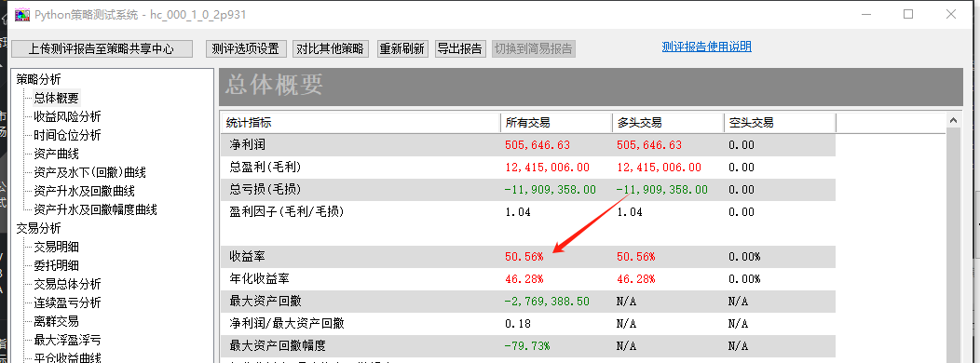980x363 pixels.
Task: Click 统计指标 column header
Action: coord(361,123)
